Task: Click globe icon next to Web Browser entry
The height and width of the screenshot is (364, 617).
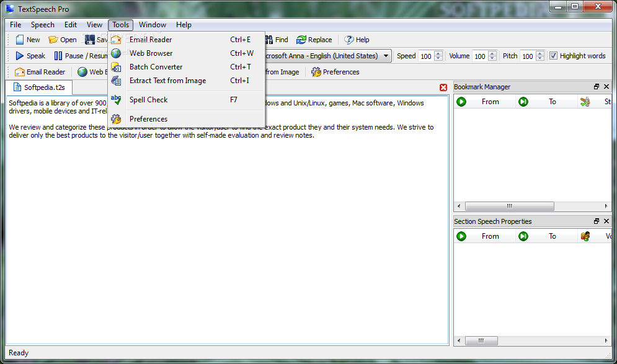Action: 116,53
